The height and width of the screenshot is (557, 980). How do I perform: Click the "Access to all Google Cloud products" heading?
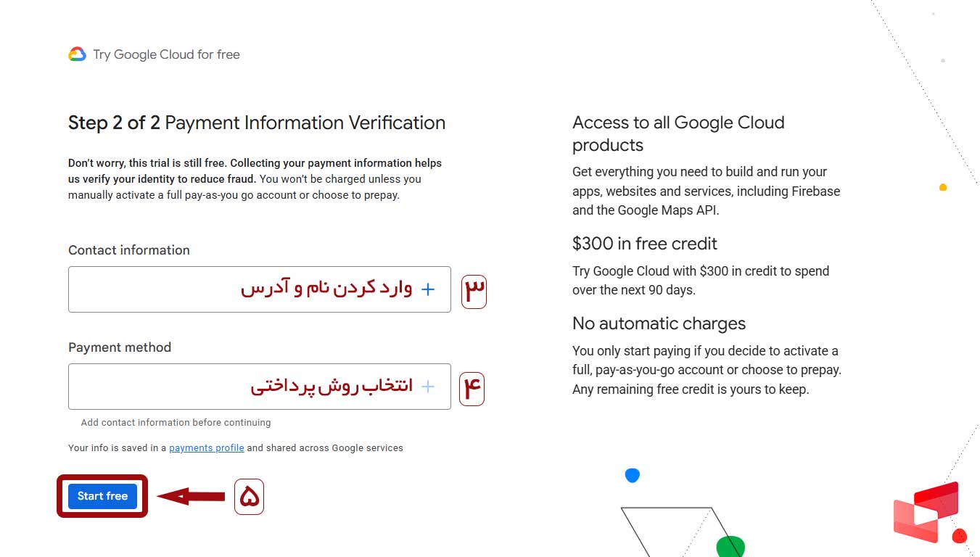678,133
